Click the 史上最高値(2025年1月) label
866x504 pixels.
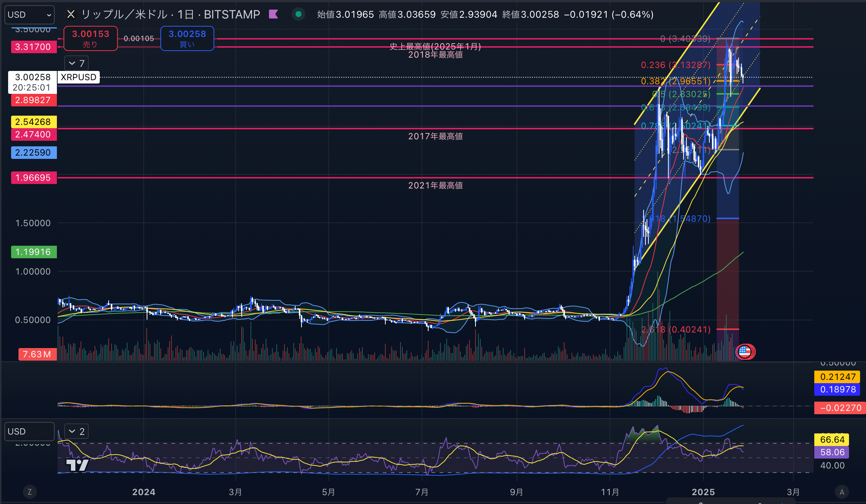click(x=436, y=47)
